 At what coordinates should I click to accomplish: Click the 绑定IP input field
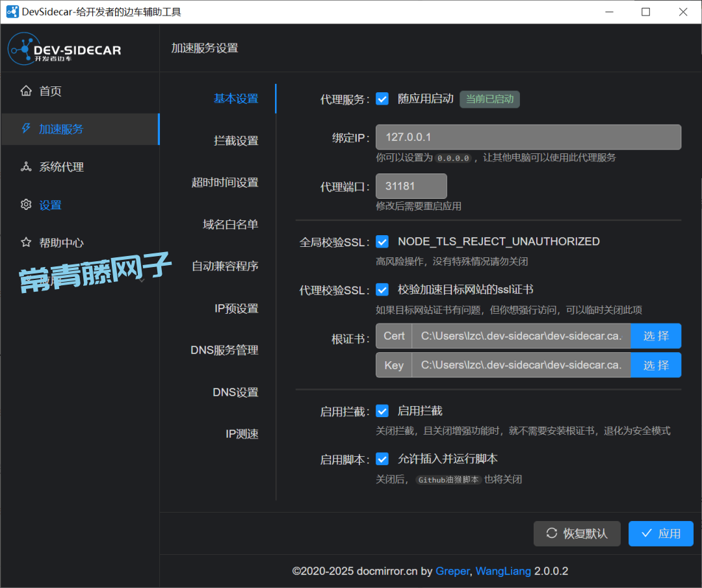click(x=528, y=137)
